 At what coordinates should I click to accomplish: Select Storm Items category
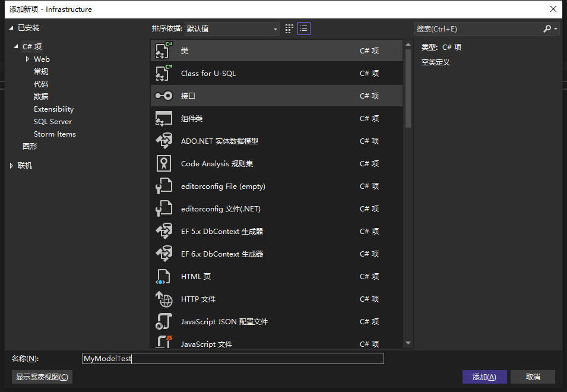coord(55,134)
